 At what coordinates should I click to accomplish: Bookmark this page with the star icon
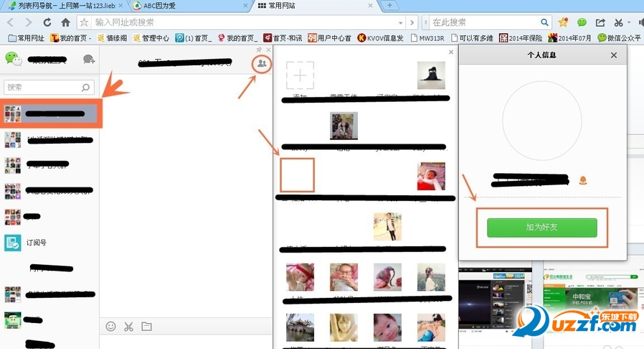click(564, 22)
